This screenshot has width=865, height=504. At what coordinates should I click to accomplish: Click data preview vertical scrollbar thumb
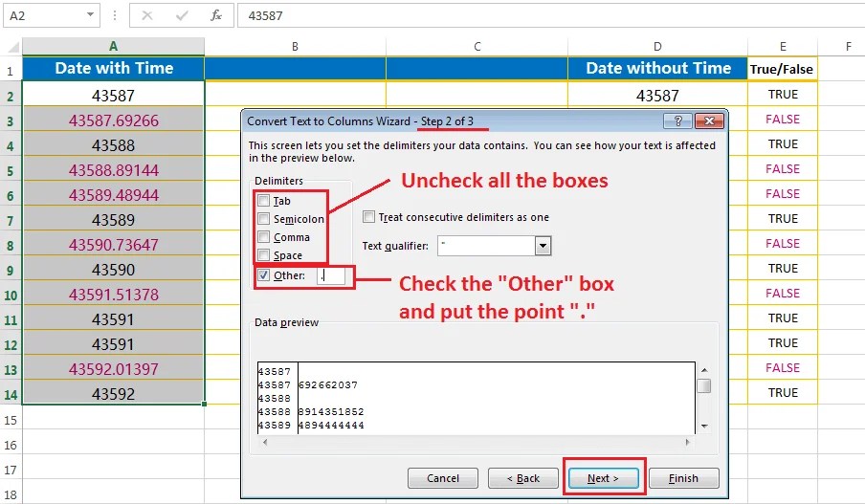point(704,385)
